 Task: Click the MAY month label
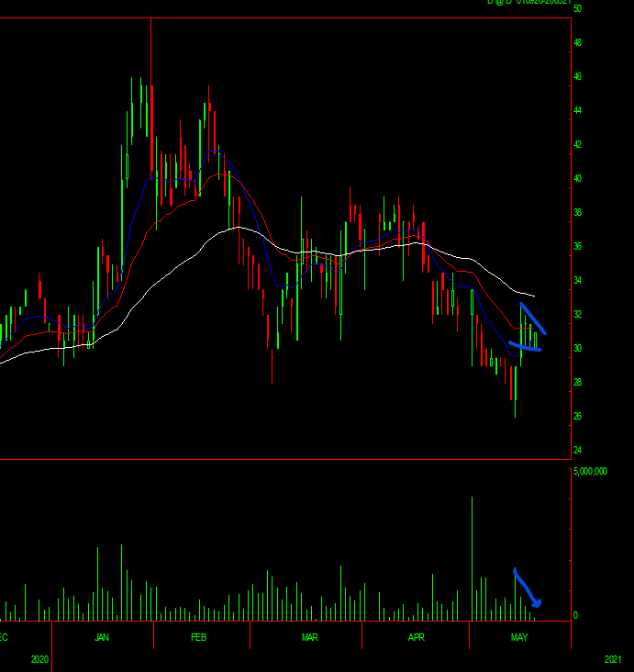(x=519, y=637)
